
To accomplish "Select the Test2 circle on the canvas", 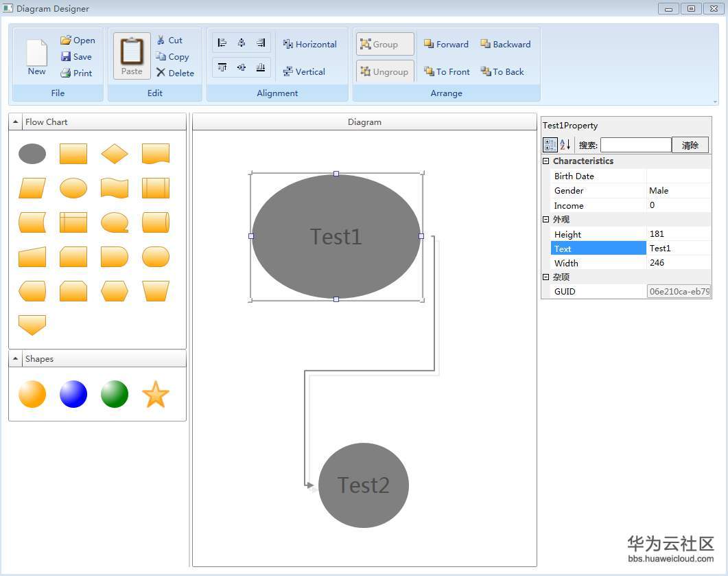I will (x=364, y=485).
